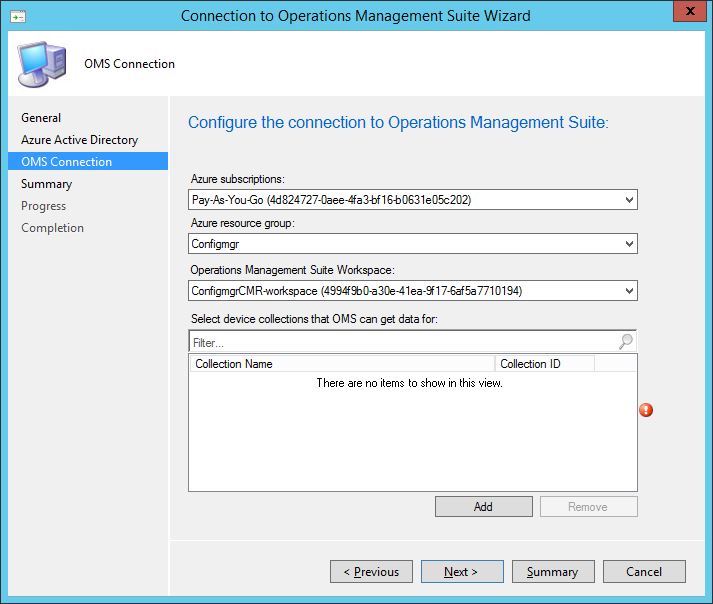Select the OMS Connection step
This screenshot has height=604, width=713.
(x=88, y=161)
